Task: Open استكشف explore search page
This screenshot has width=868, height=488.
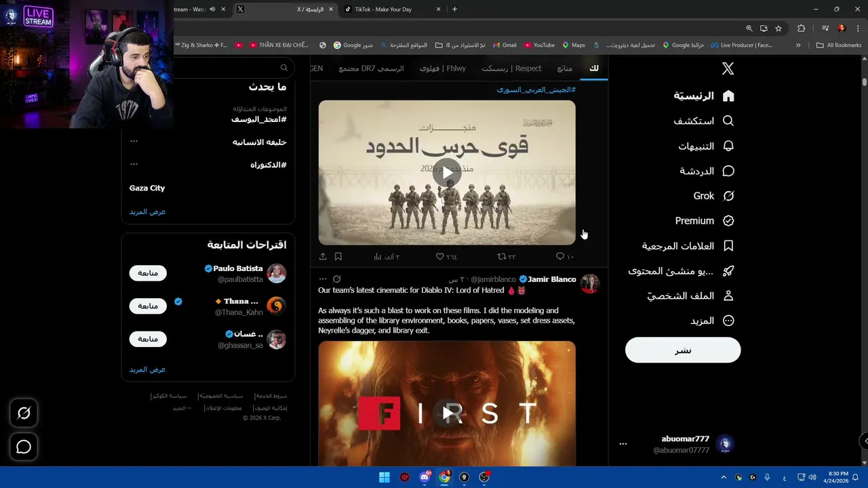Action: pos(704,121)
